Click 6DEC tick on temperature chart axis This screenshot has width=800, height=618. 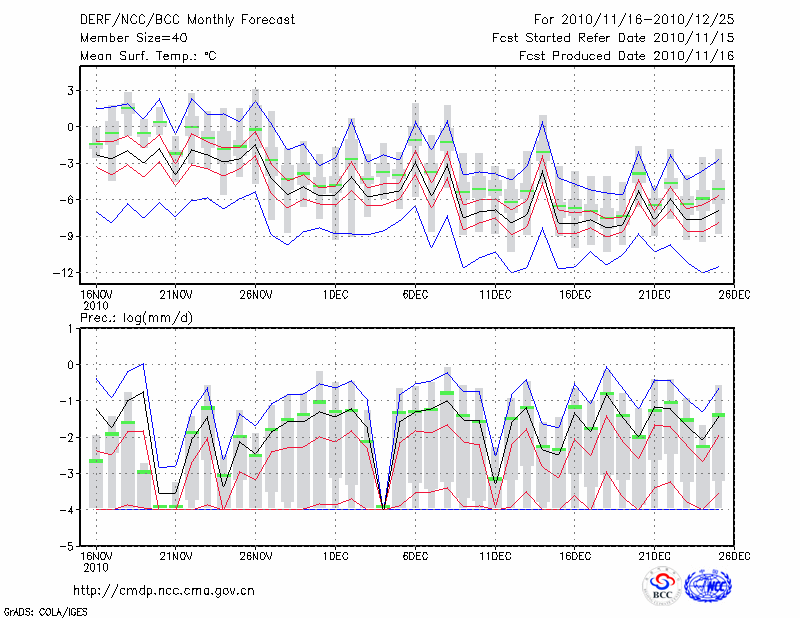[415, 295]
